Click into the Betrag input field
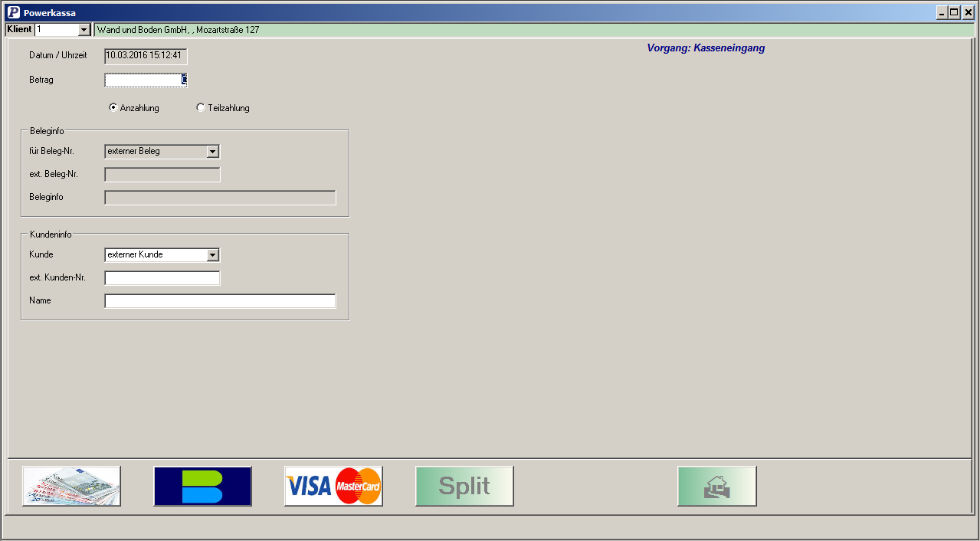The width and height of the screenshot is (980, 541). click(x=144, y=80)
